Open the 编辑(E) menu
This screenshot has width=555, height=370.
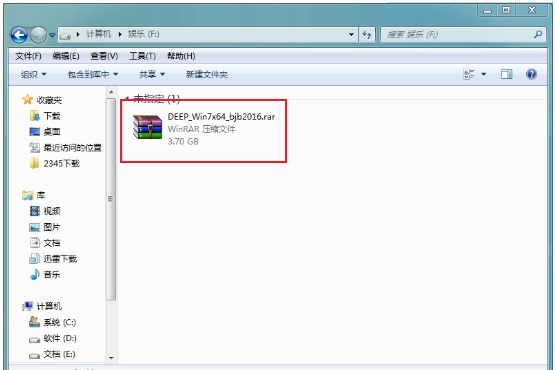(x=66, y=56)
